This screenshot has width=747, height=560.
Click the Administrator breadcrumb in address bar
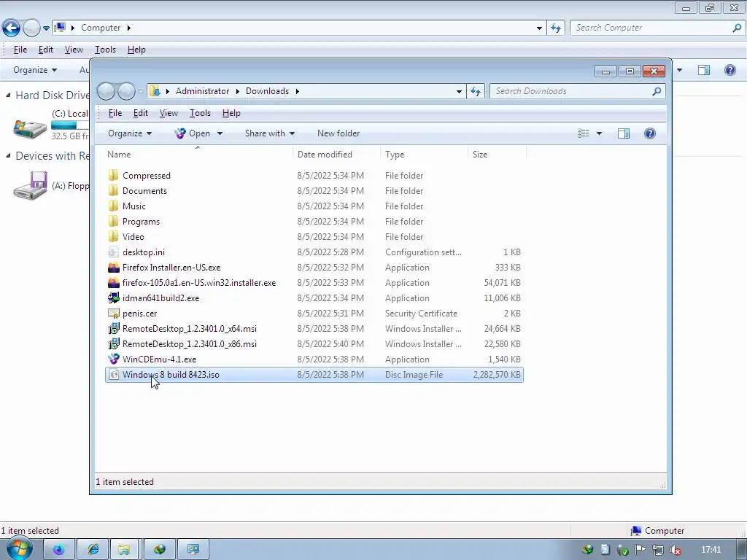[x=203, y=91]
